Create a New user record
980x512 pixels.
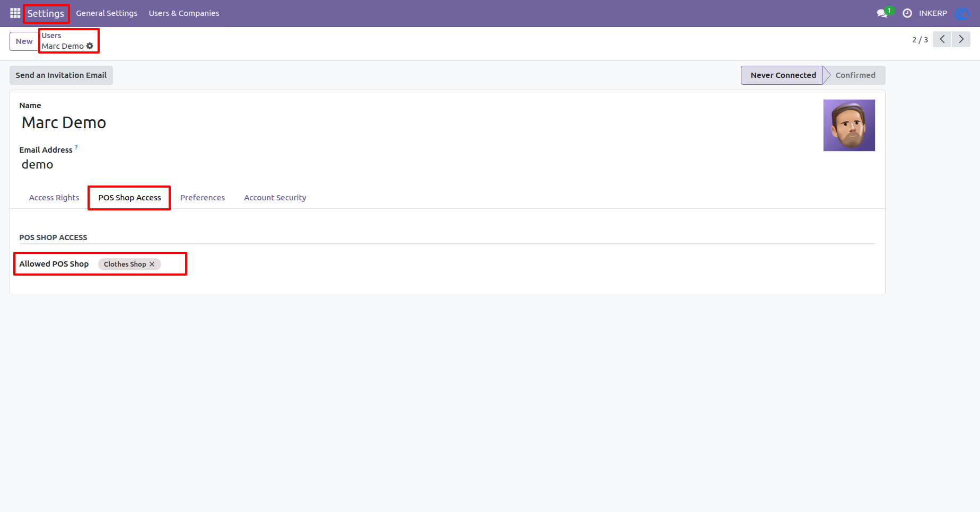(24, 41)
